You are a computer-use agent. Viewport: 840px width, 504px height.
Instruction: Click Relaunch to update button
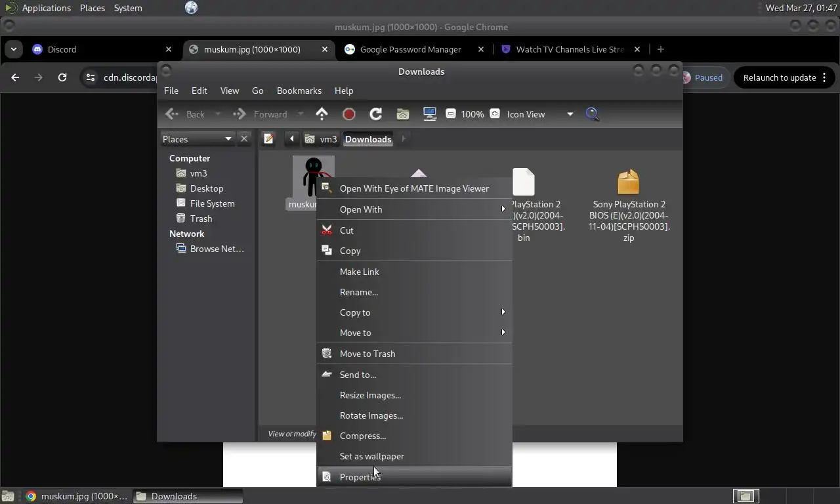(785, 77)
